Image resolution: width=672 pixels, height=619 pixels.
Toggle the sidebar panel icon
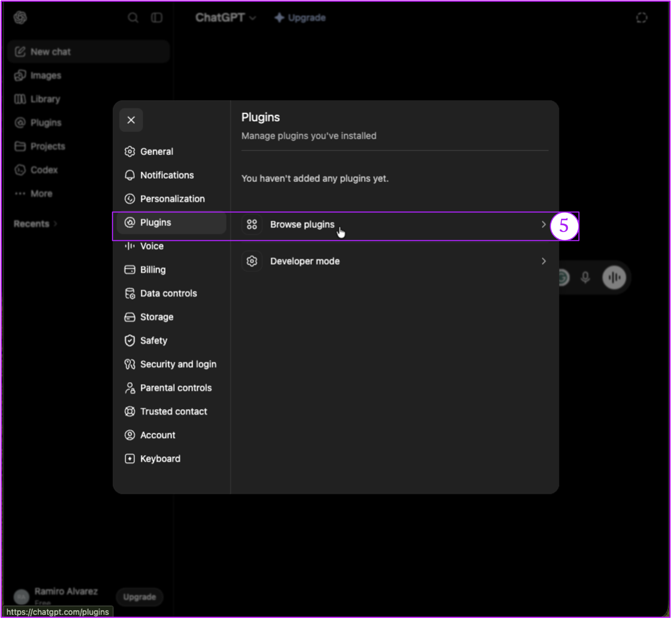click(x=156, y=17)
